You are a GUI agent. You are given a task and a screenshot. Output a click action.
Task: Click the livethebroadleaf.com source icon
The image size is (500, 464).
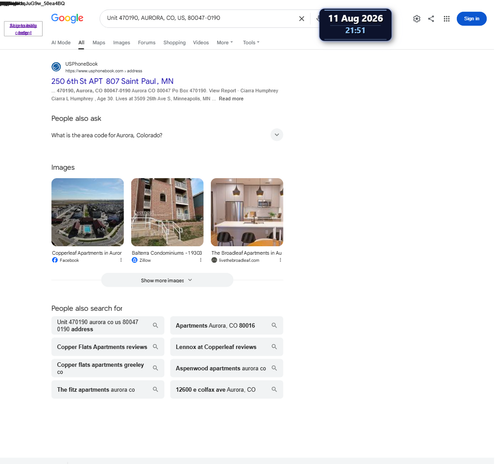214,260
